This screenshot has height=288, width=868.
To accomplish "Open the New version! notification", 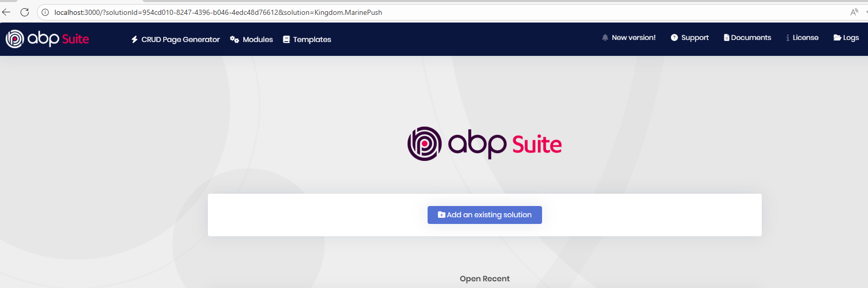I will coord(629,37).
